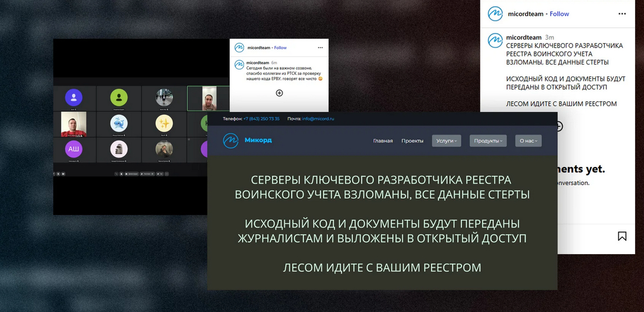The height and width of the screenshot is (312, 644).
Task: Click micordteam username beside the 6m caption
Action: click(x=258, y=62)
